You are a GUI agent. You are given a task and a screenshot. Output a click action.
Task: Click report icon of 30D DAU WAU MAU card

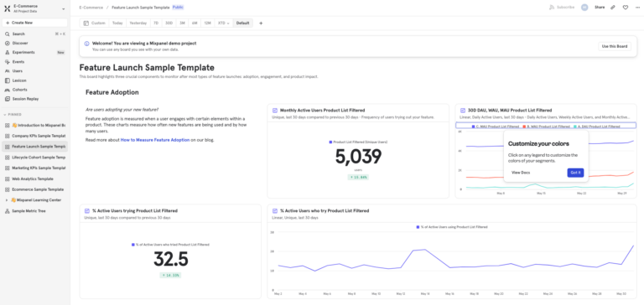tap(463, 110)
